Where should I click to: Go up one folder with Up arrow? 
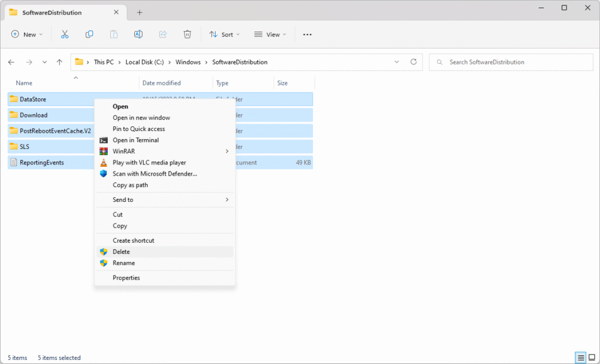pyautogui.click(x=59, y=62)
